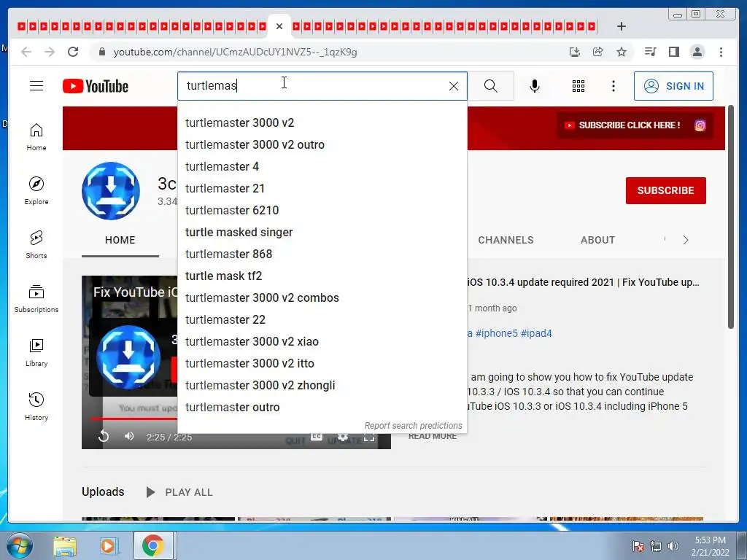Select turtlemaster 3000 v2 zhongli suggestion
This screenshot has height=560, width=747.
[322, 386]
